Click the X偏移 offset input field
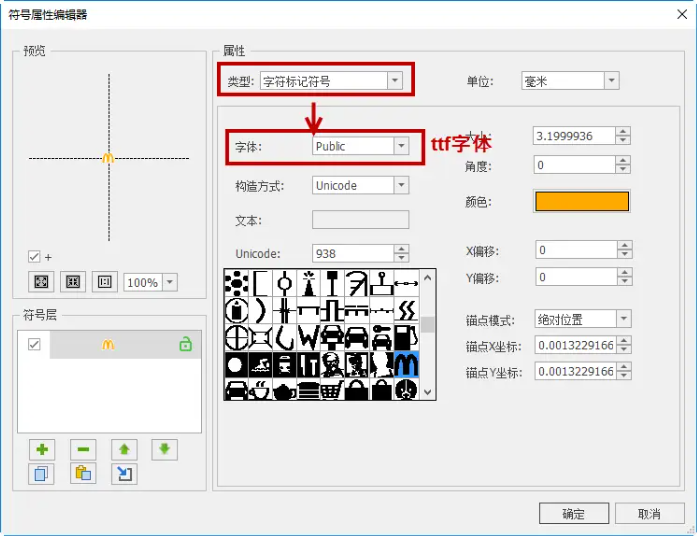This screenshot has width=698, height=537. pyautogui.click(x=576, y=250)
